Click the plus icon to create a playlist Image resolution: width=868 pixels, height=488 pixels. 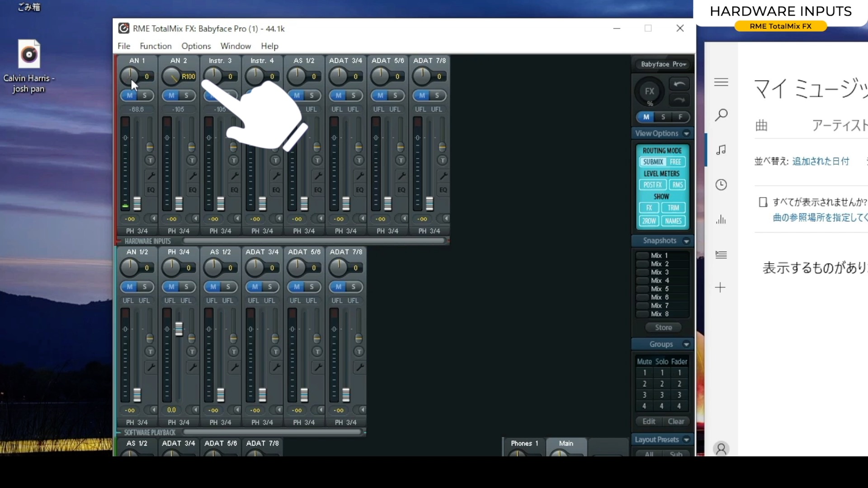(721, 287)
